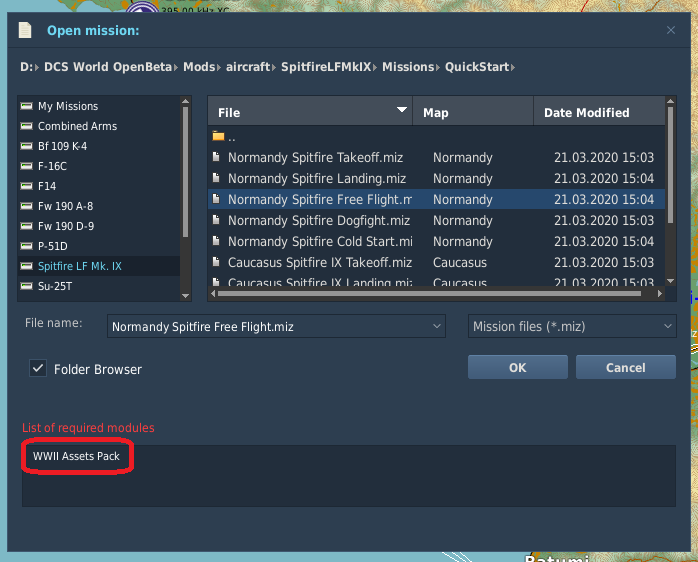Click file icon of Normandy Spitfire Cold Start
Screen dimensions: 698x562
pos(216,241)
